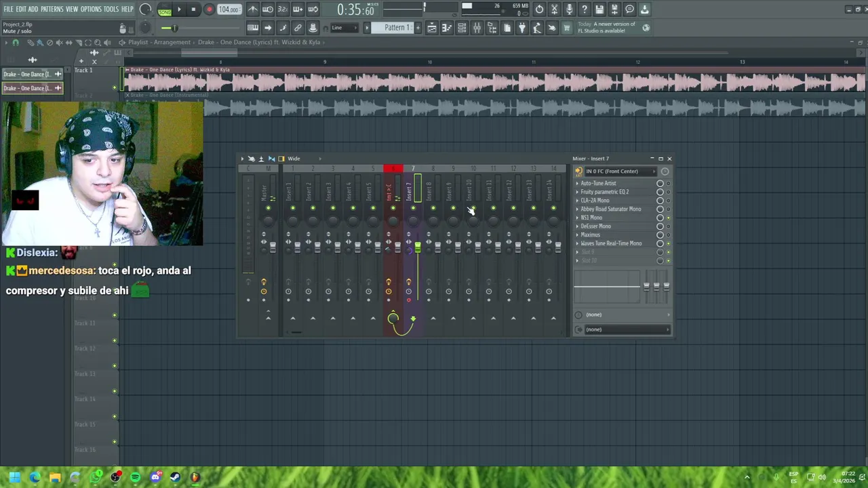Open the DeEsser Mono plugin

click(x=595, y=226)
